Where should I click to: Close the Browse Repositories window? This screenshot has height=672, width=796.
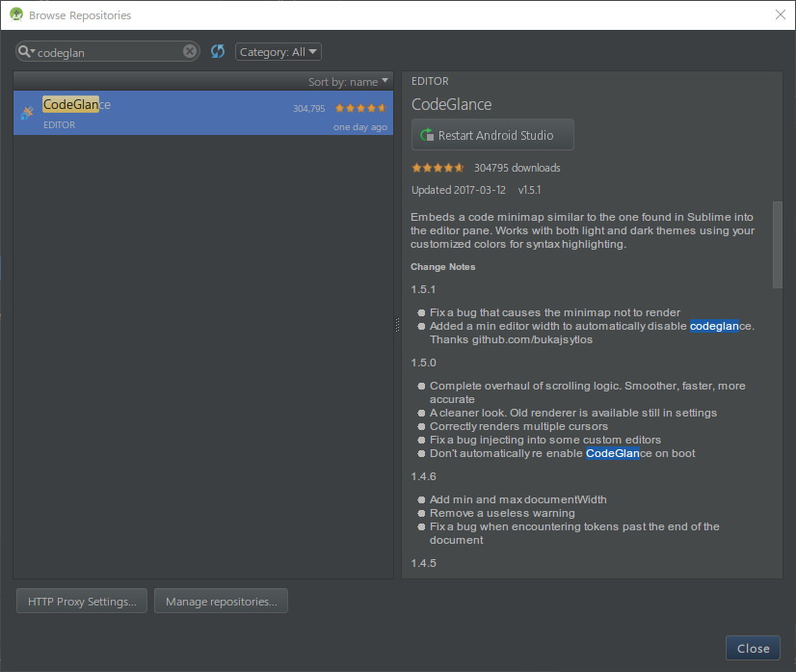[781, 14]
